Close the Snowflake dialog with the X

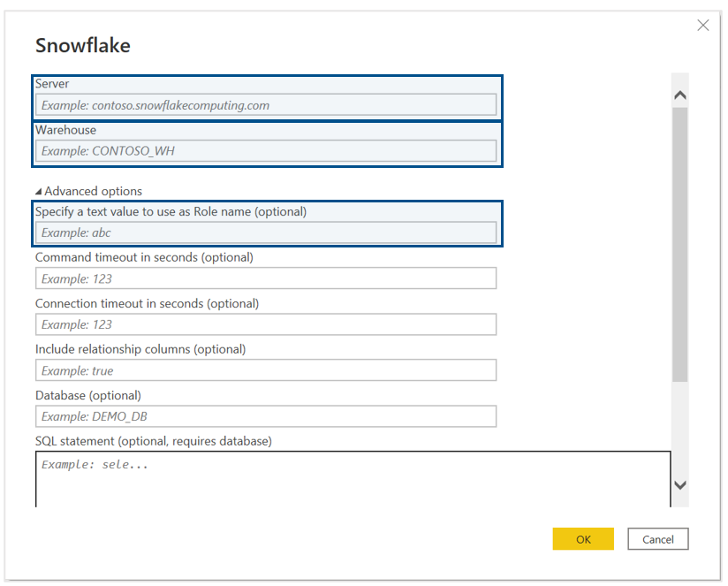703,25
